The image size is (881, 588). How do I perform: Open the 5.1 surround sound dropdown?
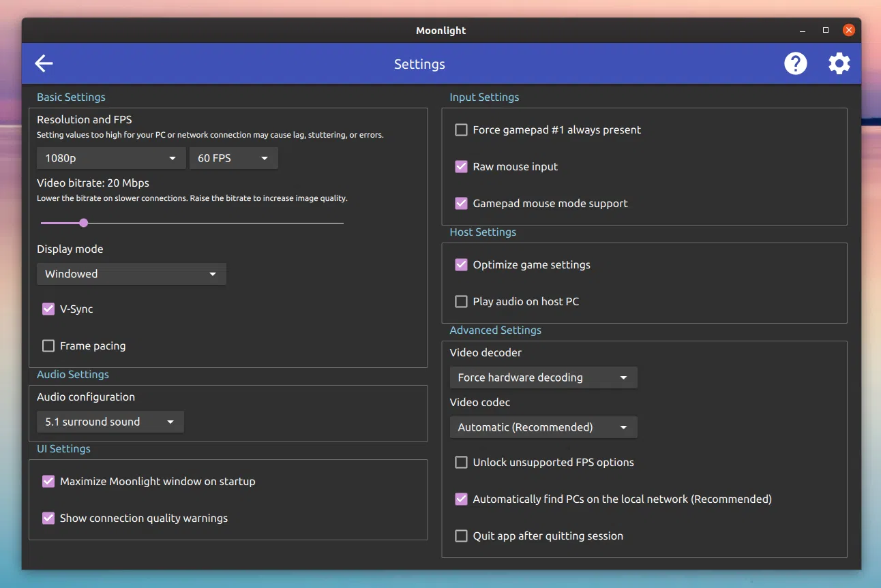110,422
